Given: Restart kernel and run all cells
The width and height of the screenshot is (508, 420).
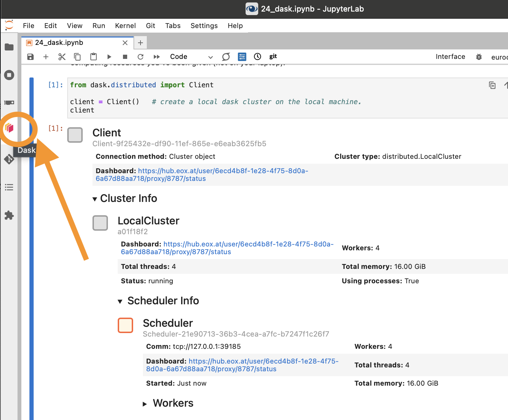Looking at the screenshot, I should click(157, 57).
